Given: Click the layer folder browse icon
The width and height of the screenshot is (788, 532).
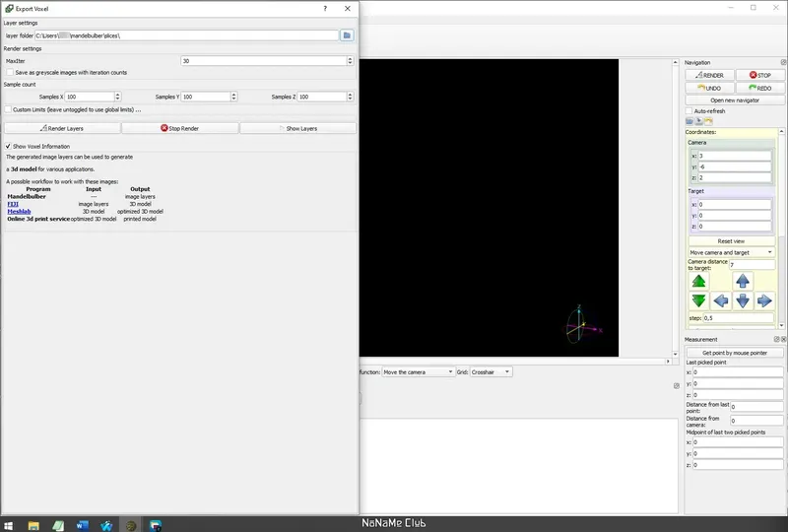Looking at the screenshot, I should [347, 35].
